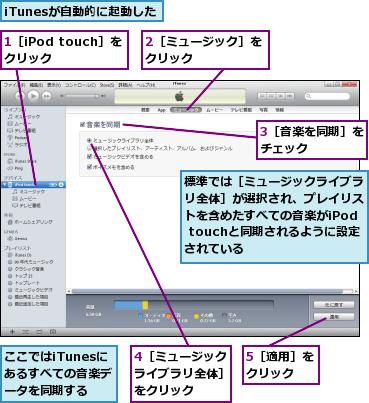Click the Previous track button
Image resolution: width=369 pixels, height=403 pixels.
coord(20,96)
